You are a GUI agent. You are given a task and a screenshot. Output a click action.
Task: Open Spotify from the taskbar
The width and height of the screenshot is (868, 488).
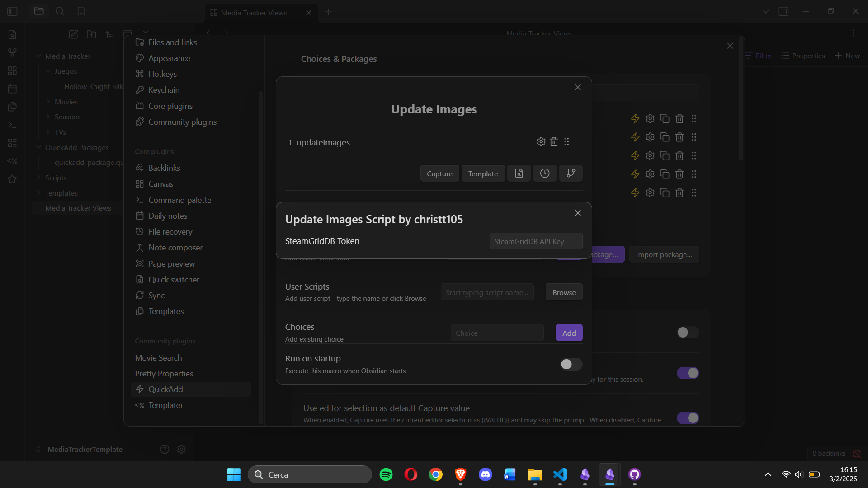pos(386,474)
